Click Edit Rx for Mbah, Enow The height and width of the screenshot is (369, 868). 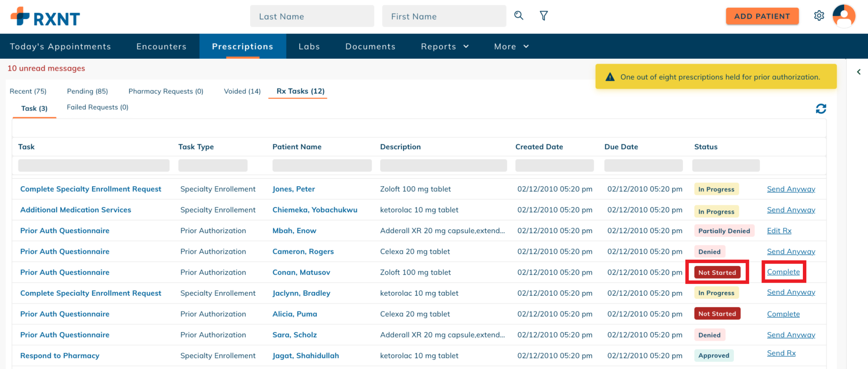tap(779, 231)
